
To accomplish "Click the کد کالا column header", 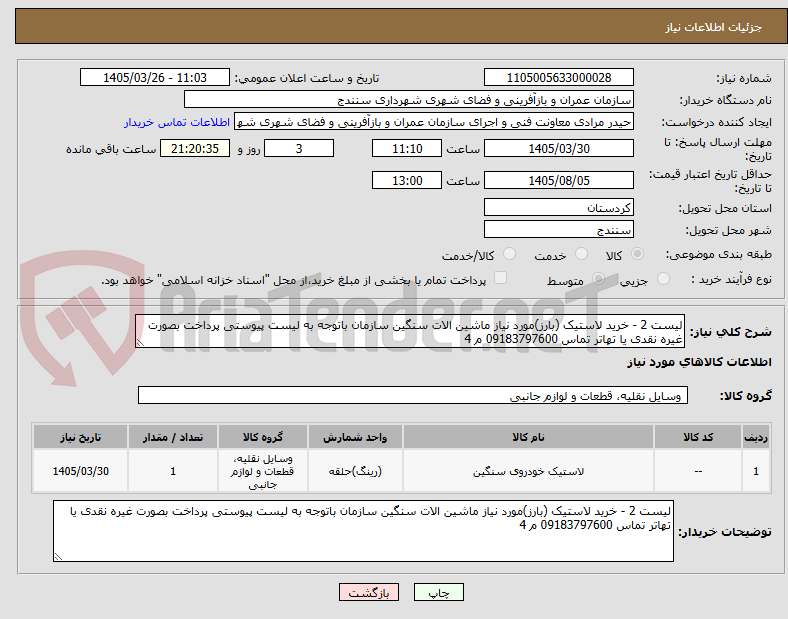I will coord(698,437).
